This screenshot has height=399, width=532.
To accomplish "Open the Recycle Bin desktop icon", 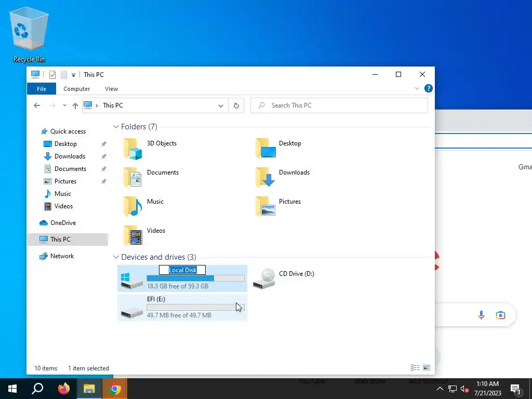I will pyautogui.click(x=29, y=35).
